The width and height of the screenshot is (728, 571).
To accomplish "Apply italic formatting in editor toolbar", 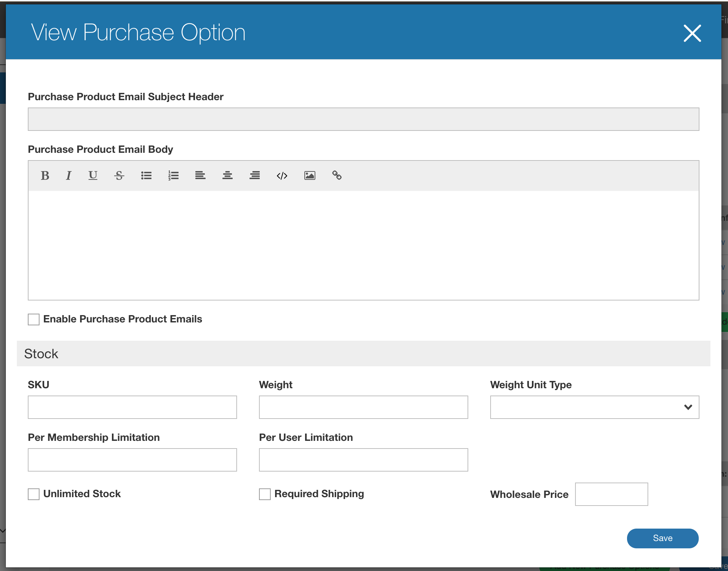I will click(68, 176).
